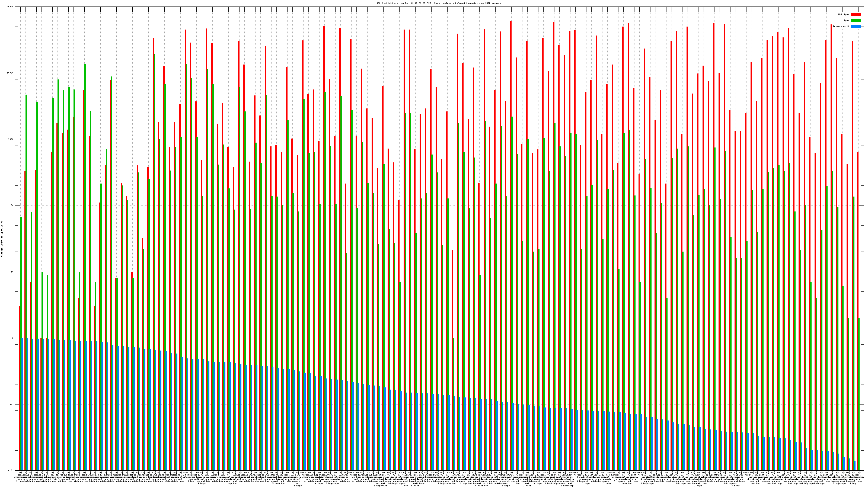Click the 1000 y-axis tick label
The width and height of the screenshot is (868, 488).
pos(11,139)
